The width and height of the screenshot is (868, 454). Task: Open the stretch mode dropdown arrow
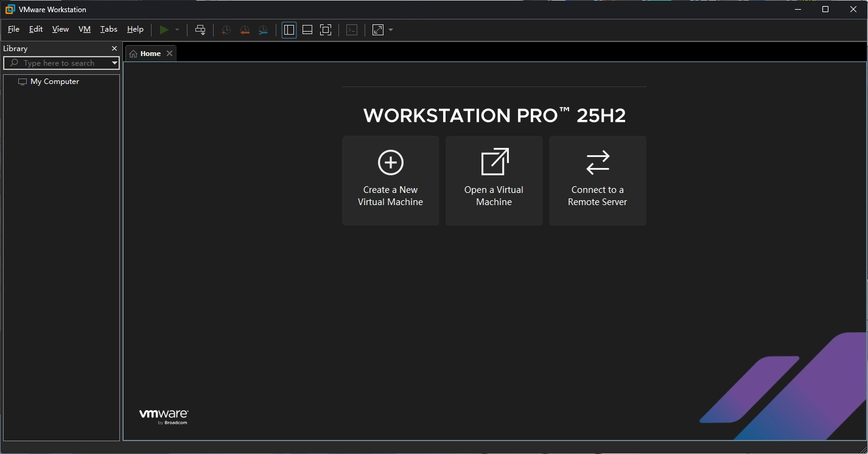(391, 30)
